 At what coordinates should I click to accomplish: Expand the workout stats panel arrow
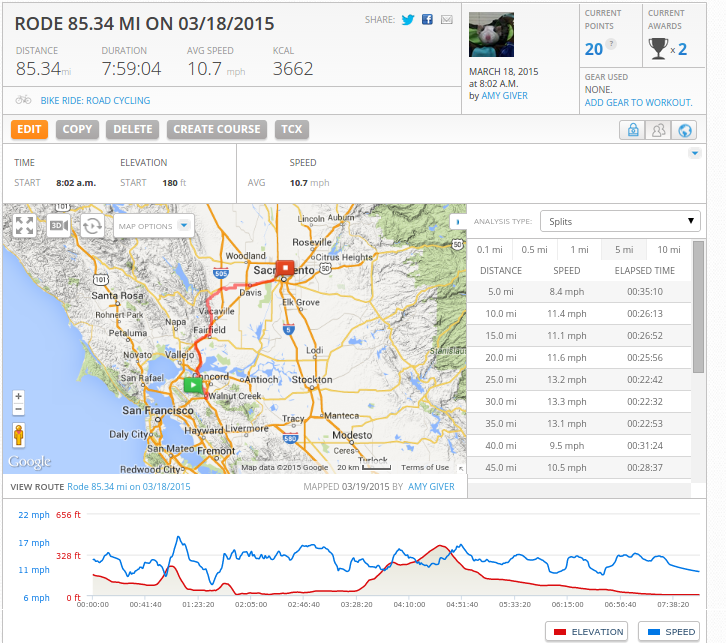[x=694, y=154]
